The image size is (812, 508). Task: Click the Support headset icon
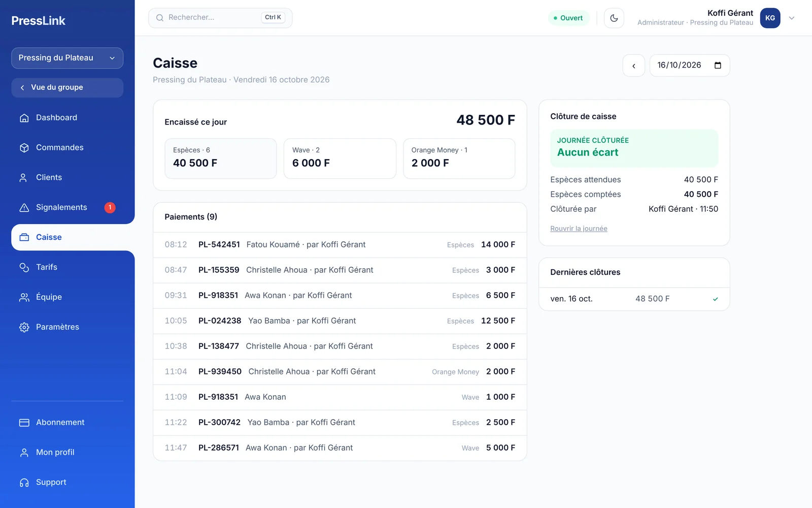[x=24, y=483]
